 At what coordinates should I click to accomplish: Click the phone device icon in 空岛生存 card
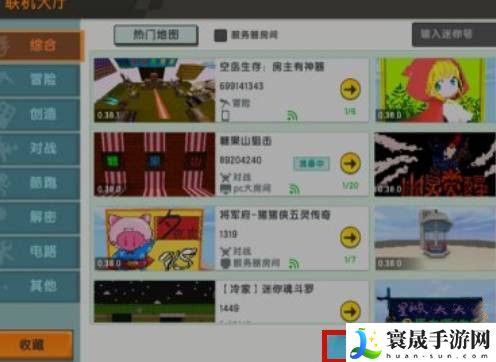click(x=225, y=116)
